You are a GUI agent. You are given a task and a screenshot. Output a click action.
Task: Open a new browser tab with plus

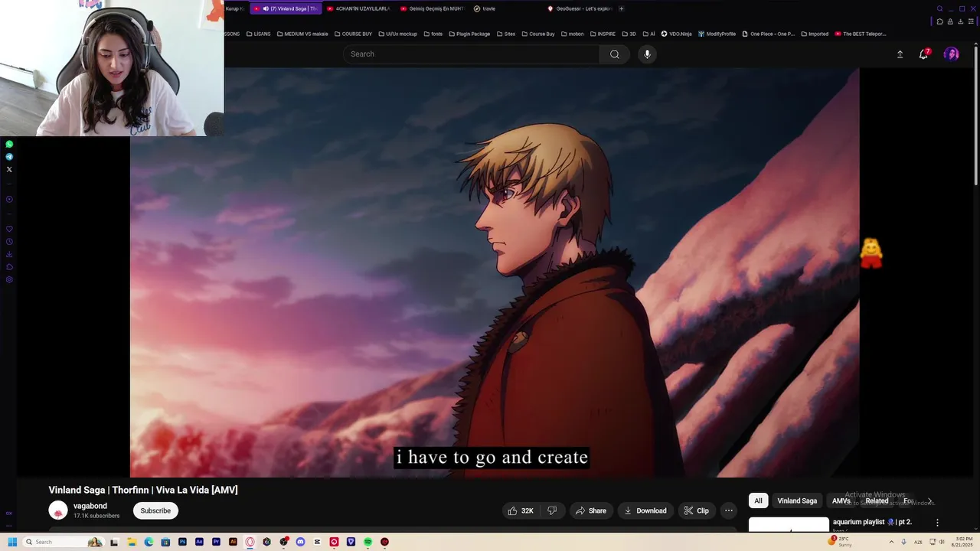pyautogui.click(x=621, y=9)
